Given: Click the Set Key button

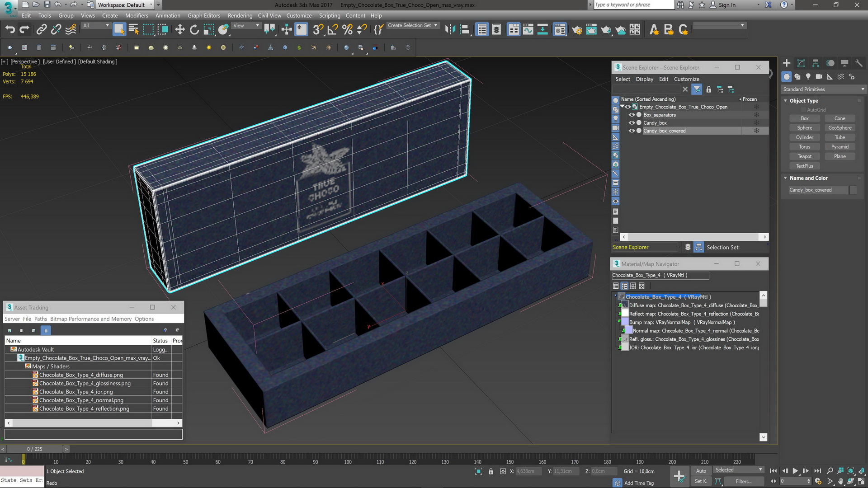Looking at the screenshot, I should click(701, 481).
